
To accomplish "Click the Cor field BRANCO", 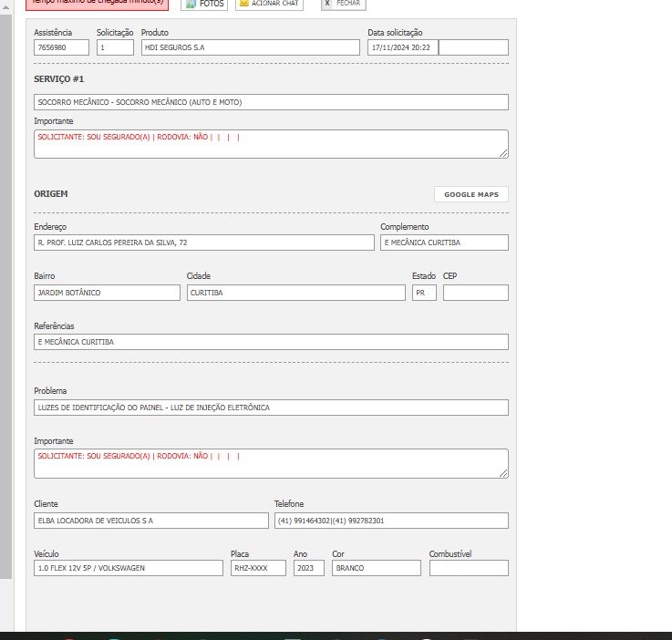I will point(377,568).
